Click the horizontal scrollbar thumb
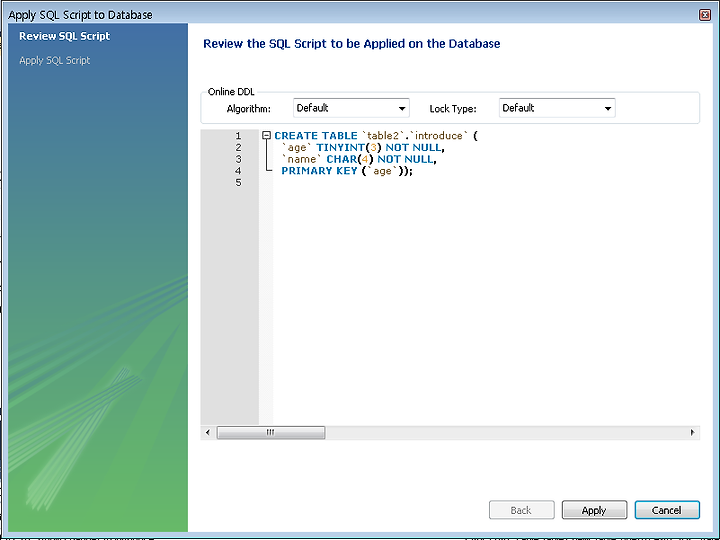Image resolution: width=720 pixels, height=540 pixels. (271, 433)
